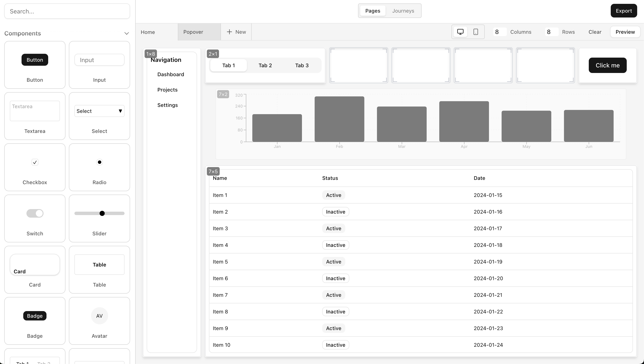The width and height of the screenshot is (644, 364).
Task: Edit the Rows count field
Action: click(x=551, y=32)
